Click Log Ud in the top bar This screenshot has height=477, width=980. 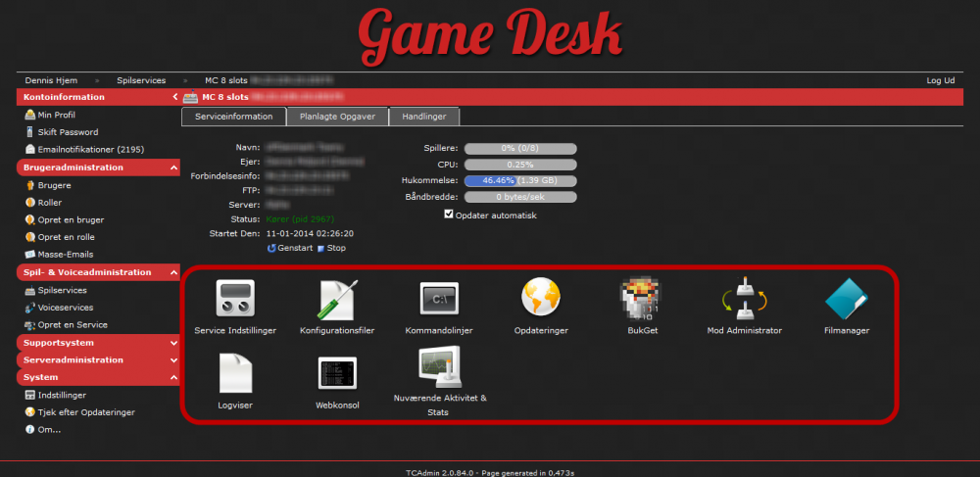click(940, 80)
